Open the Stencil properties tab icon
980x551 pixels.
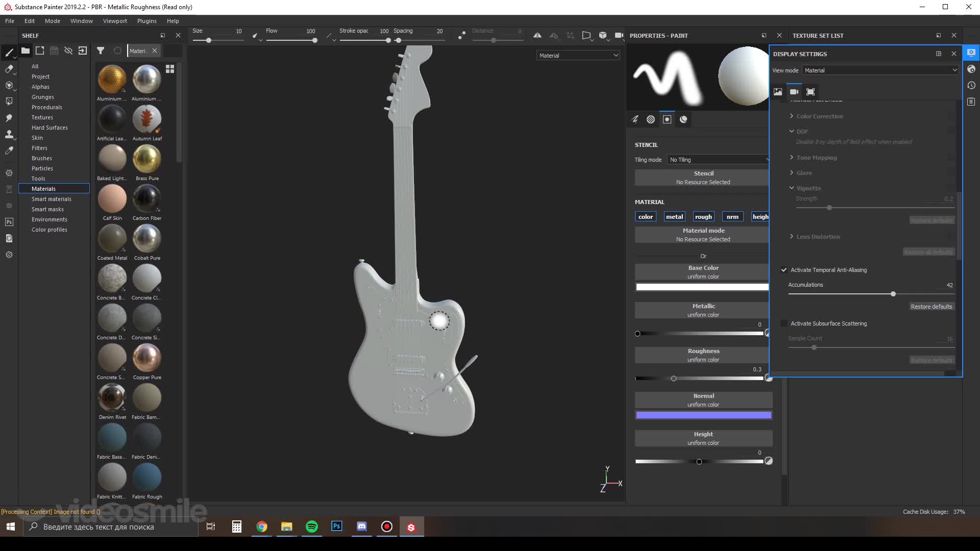click(x=667, y=119)
